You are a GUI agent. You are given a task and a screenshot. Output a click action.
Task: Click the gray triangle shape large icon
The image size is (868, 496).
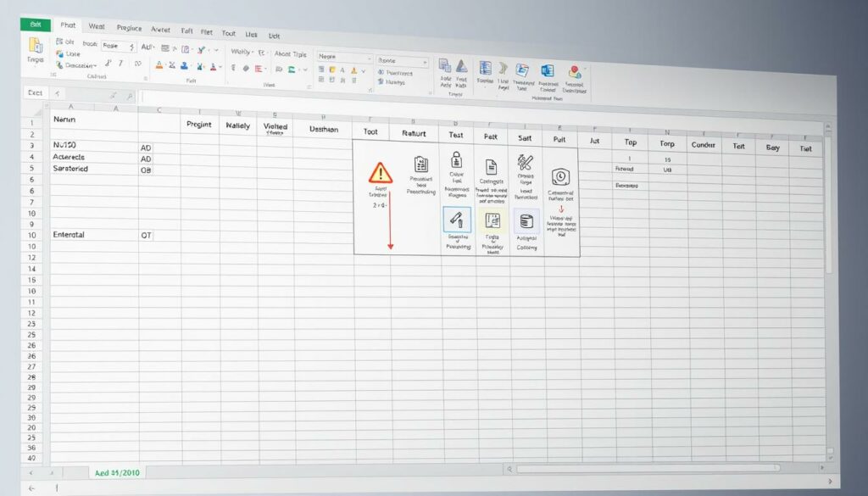click(x=462, y=66)
